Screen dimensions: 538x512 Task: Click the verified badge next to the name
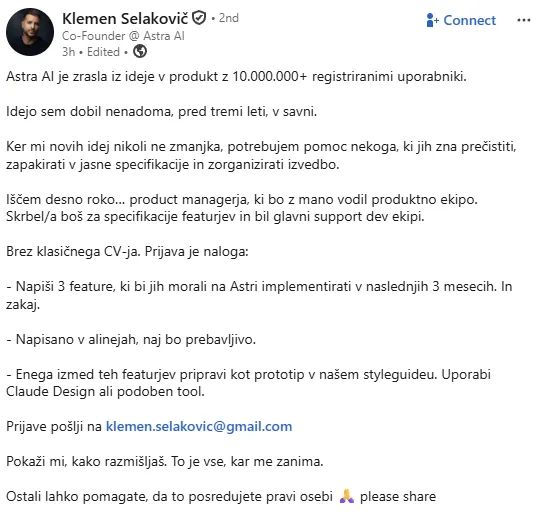[199, 18]
